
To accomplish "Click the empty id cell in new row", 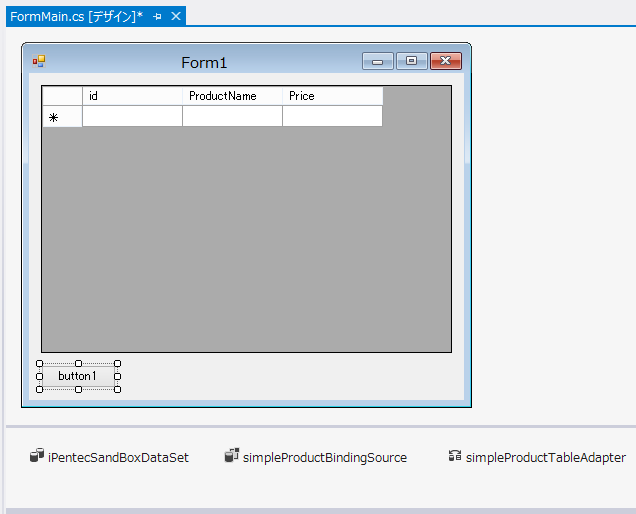I will coord(132,116).
